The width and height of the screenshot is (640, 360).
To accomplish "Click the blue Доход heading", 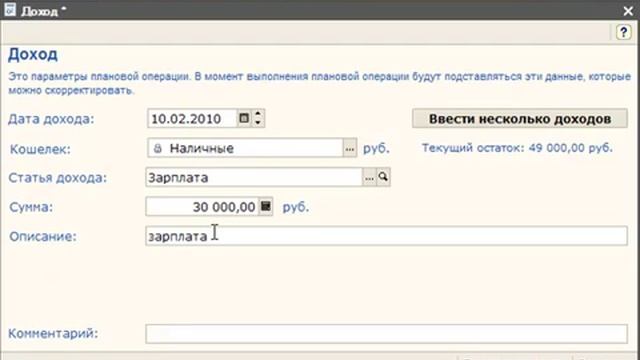I will [33, 54].
